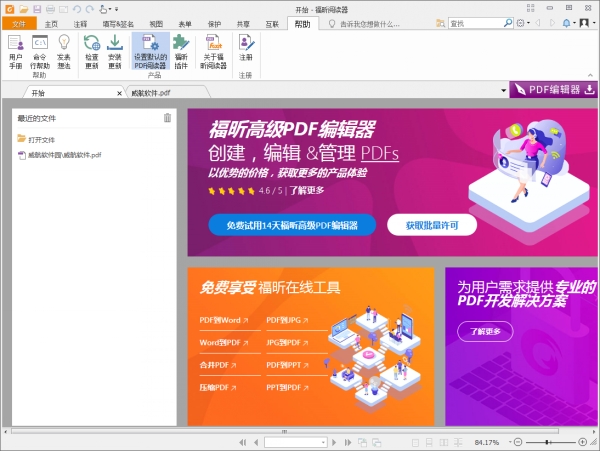Open the page number combo box
This screenshot has height=451, width=600.
tap(295, 443)
